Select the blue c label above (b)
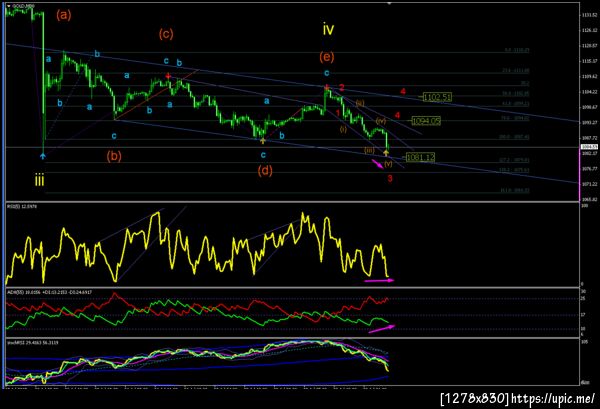Screen dimensions: 600x409 point(114,135)
